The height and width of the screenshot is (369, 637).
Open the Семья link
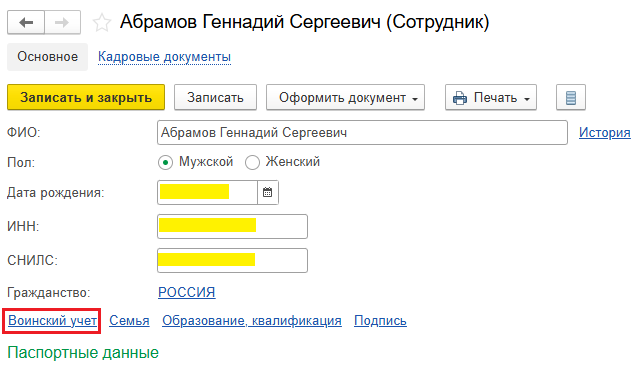(129, 321)
